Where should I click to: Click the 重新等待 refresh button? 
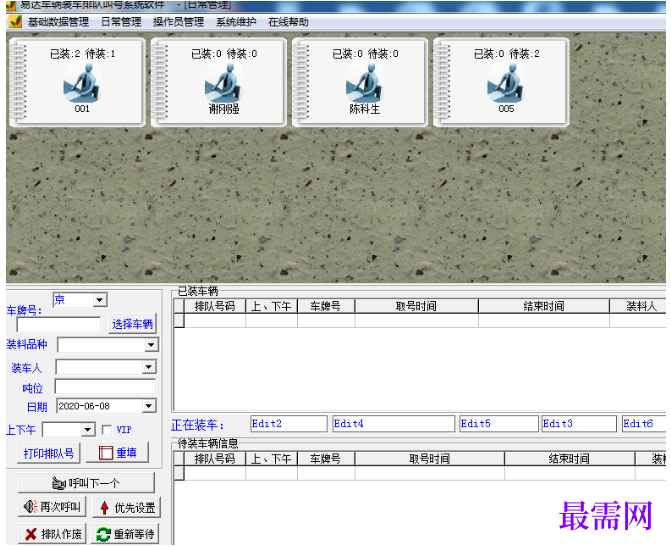click(x=125, y=534)
